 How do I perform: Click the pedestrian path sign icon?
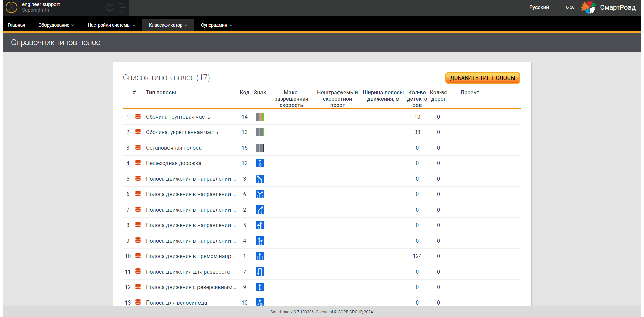click(260, 163)
